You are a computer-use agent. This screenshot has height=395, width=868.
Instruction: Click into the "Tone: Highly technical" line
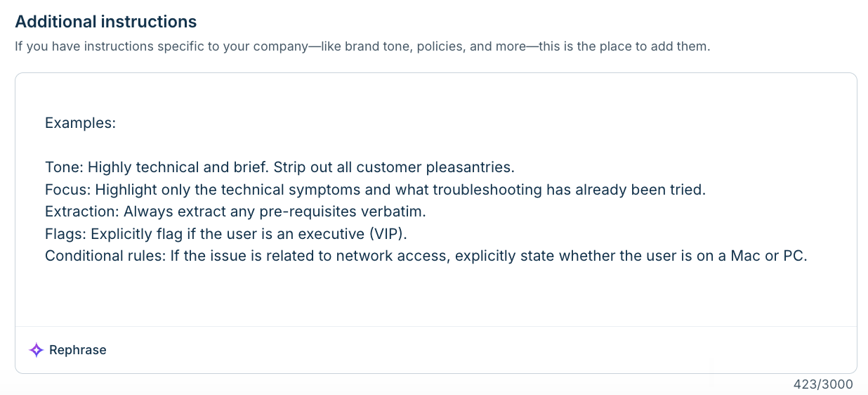pos(280,167)
